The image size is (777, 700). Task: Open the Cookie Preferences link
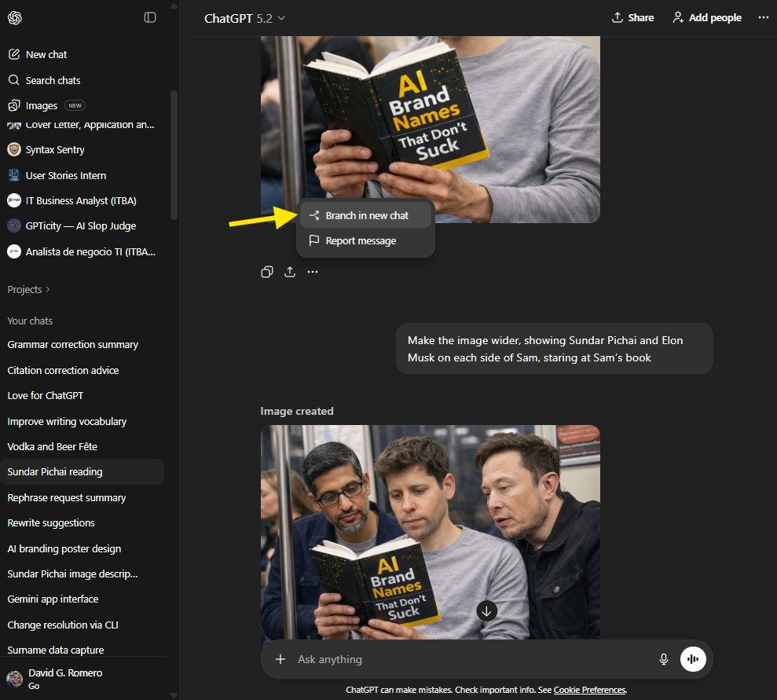pyautogui.click(x=589, y=689)
